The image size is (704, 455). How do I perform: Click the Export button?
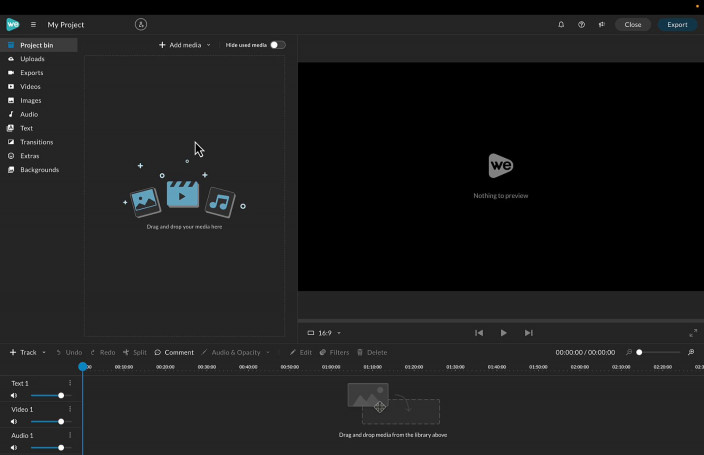coord(677,24)
